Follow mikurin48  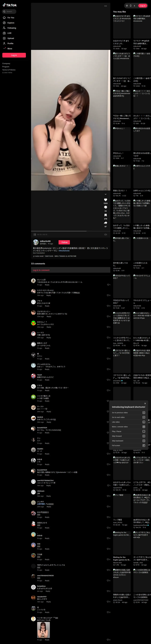tap(64, 242)
